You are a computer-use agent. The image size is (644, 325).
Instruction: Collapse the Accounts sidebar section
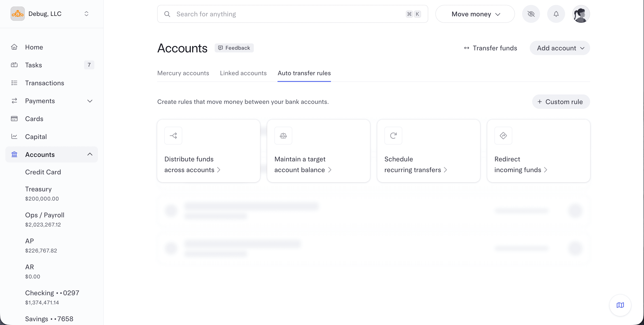coord(90,154)
